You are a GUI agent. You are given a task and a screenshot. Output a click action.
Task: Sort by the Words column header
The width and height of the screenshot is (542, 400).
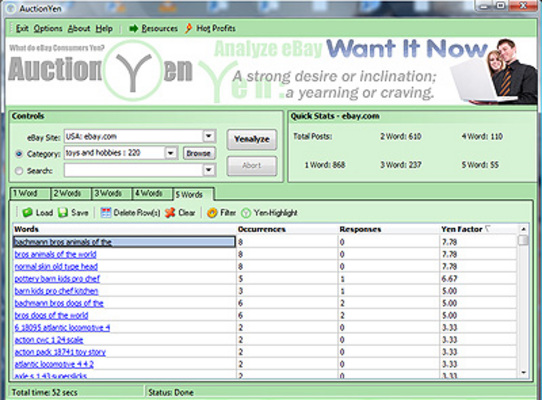[x=124, y=229]
